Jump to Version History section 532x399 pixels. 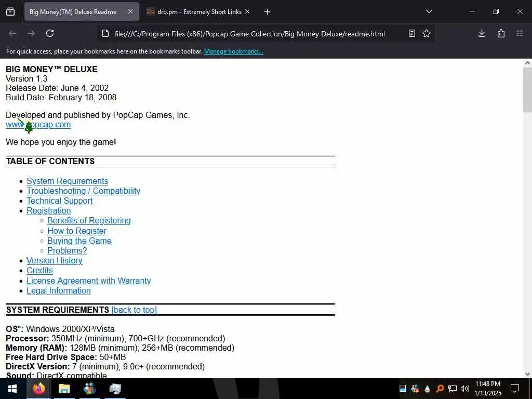pos(54,261)
